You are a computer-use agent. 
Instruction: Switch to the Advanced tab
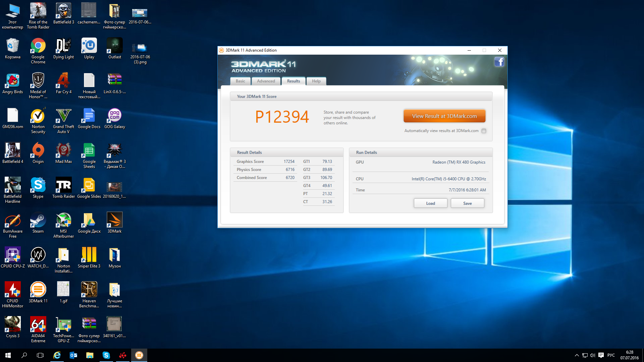[x=266, y=81]
